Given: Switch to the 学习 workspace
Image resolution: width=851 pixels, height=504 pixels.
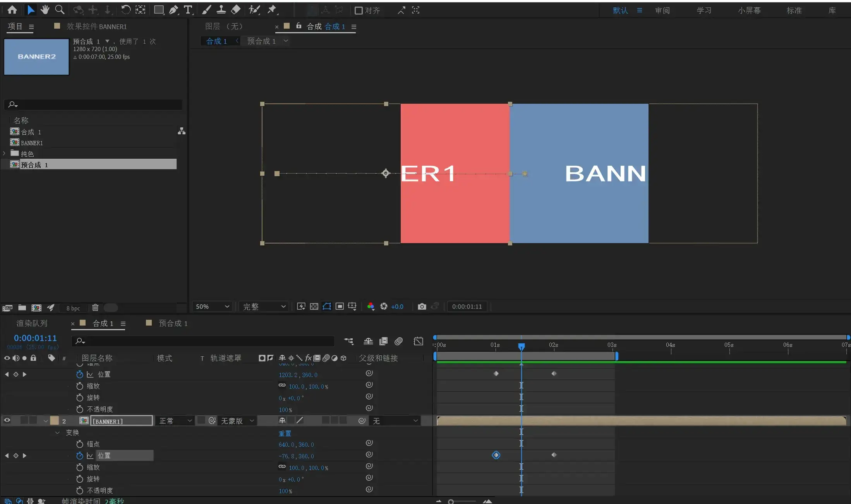Looking at the screenshot, I should point(704,10).
